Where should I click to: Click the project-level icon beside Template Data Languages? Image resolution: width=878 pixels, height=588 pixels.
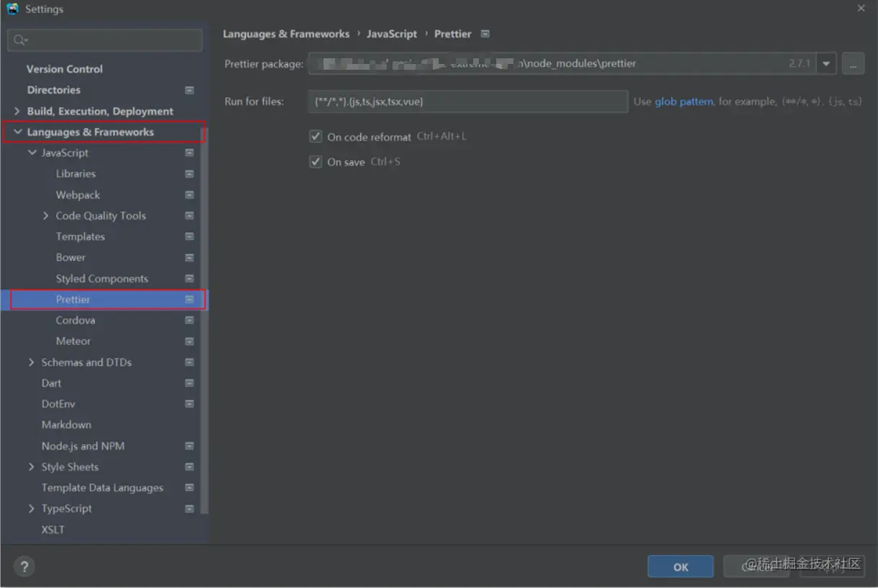pos(189,488)
